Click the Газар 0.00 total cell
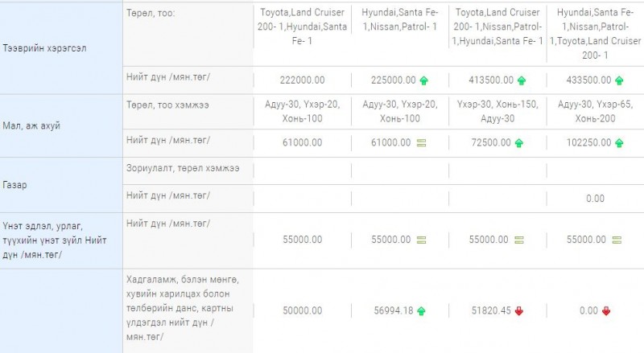Viewport: 644px width, 353px height. 595,199
